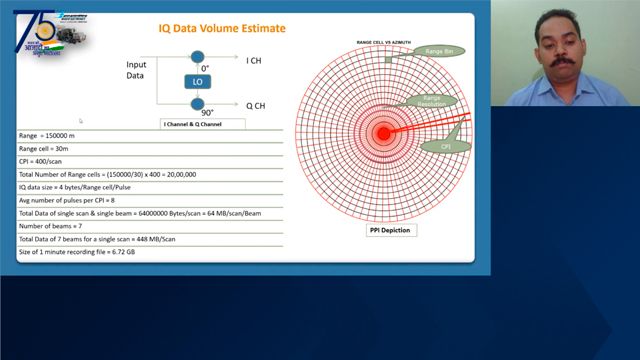Select the Range = 150000 m row
The image size is (640, 360).
(150, 136)
